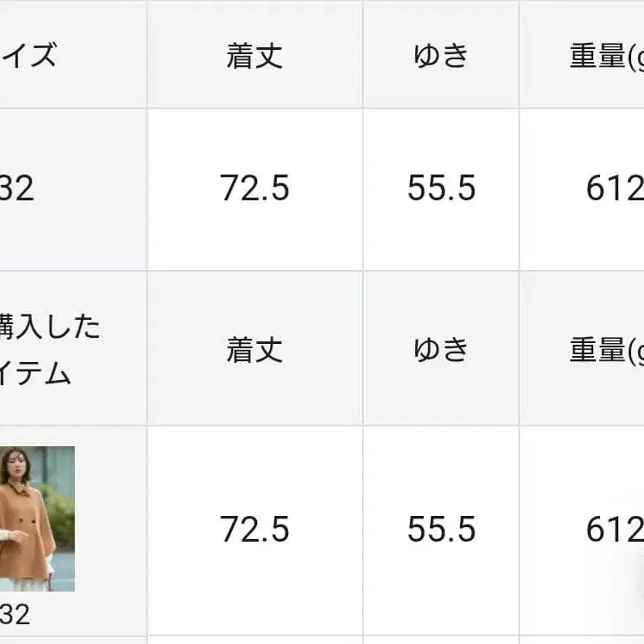
Task: Click 72.5 value in purchased item row
Action: coord(255,530)
